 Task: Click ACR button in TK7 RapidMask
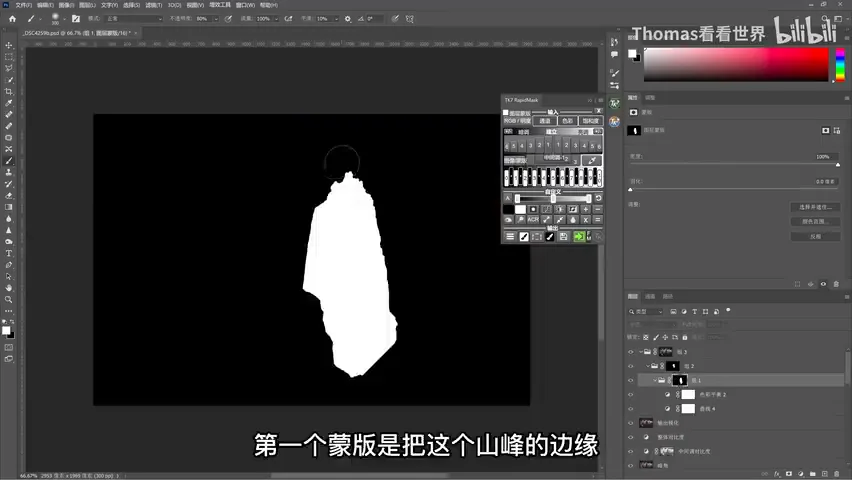coord(533,220)
